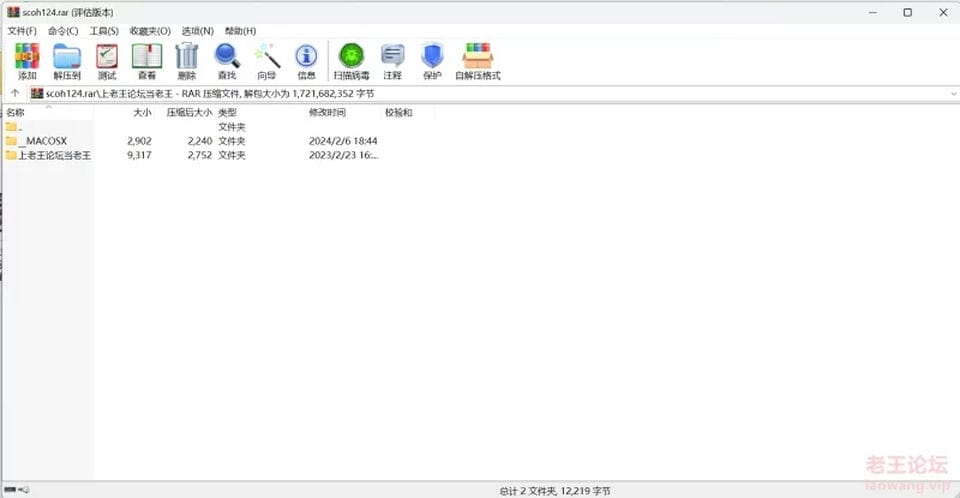Click the 2023/2/23 modified date

(x=343, y=155)
